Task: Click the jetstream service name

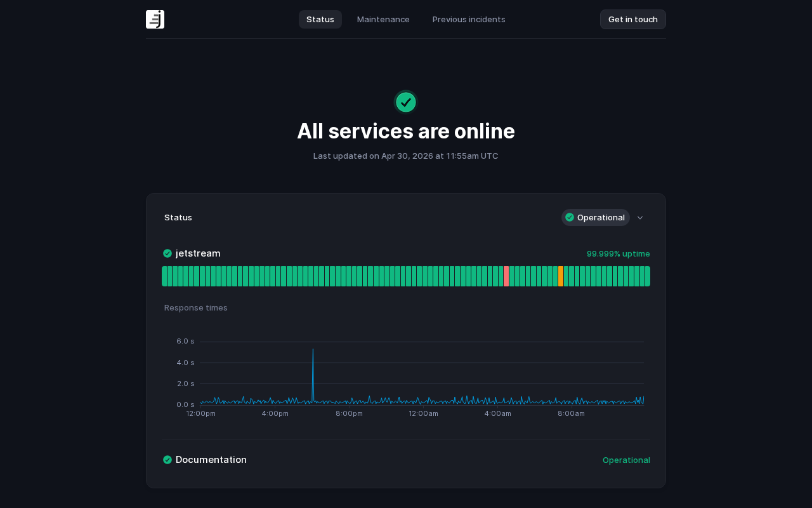Action: [198, 253]
